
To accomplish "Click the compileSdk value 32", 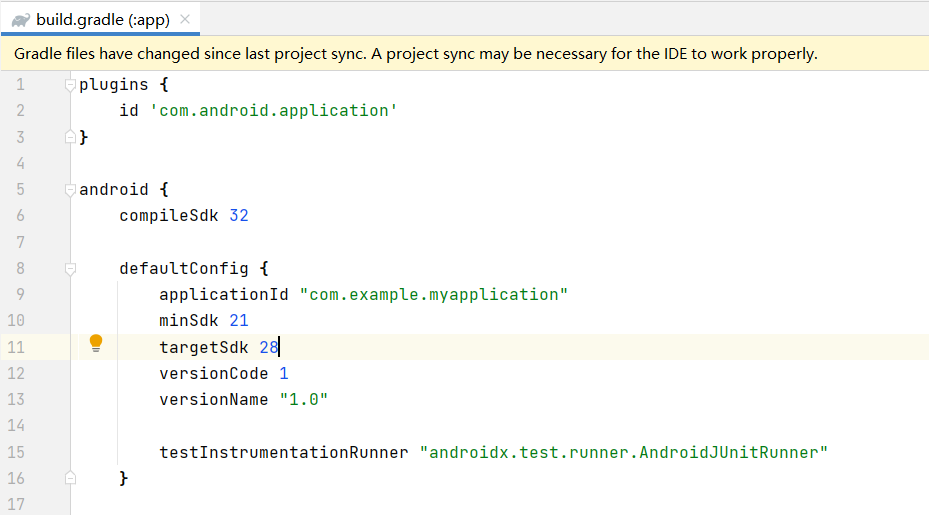I will pos(239,216).
